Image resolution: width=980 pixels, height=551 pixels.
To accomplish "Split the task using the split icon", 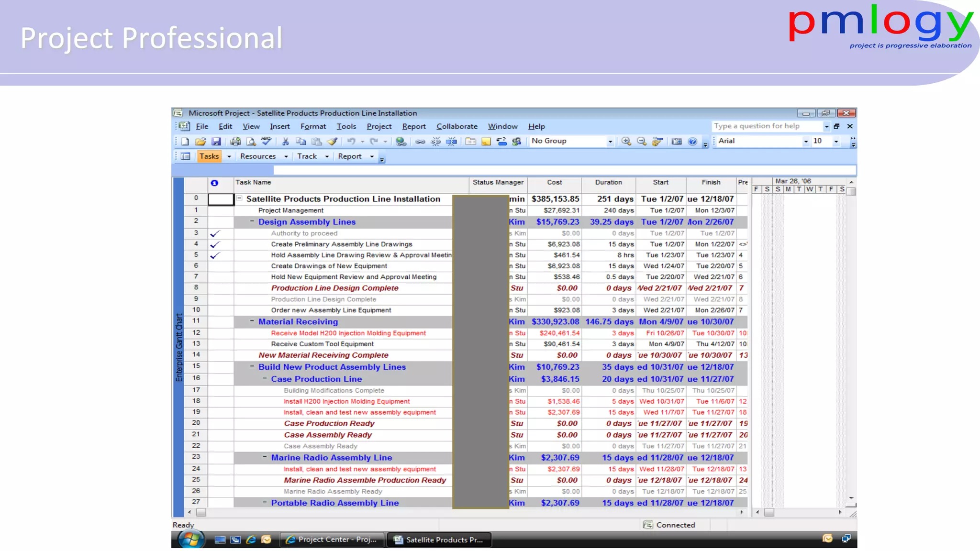I will 451,141.
